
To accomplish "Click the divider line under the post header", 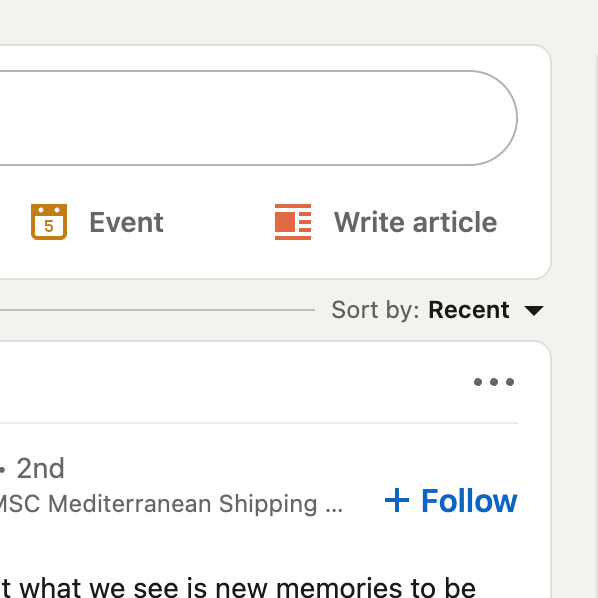I will pos(259,423).
